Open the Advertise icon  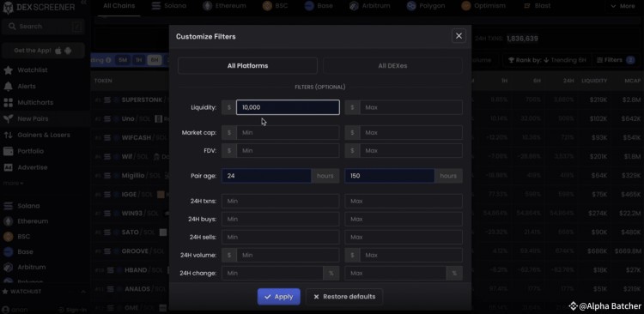click(x=8, y=167)
